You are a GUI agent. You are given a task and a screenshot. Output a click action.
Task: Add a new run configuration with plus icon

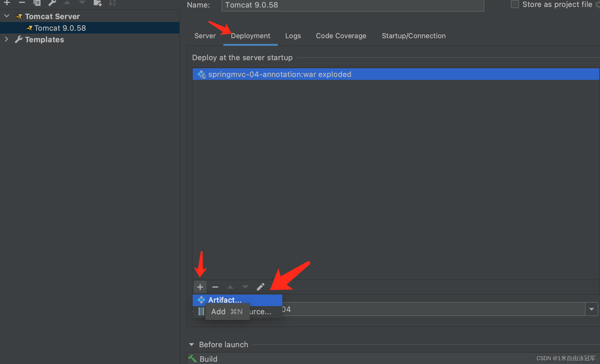(x=7, y=3)
